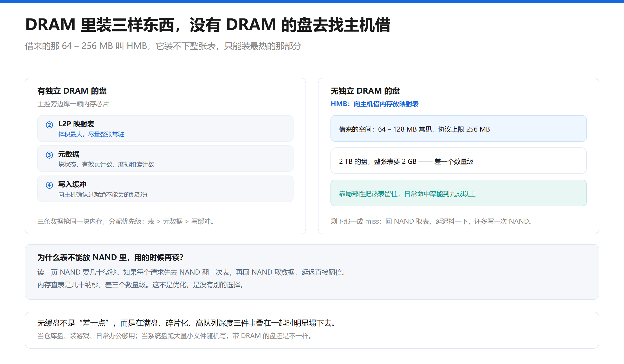Click the line 内存查表是几十纳秒，差三个数量级
The height and width of the screenshot is (364, 624).
coord(141,285)
